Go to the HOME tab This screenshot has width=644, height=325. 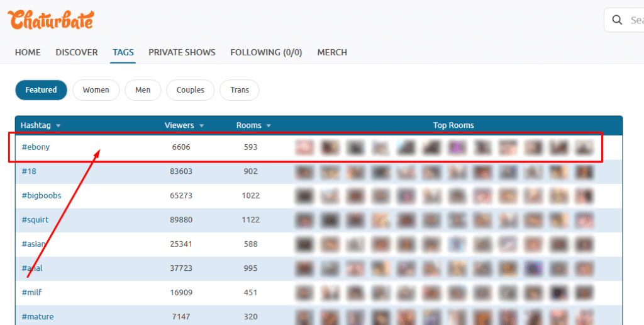[28, 52]
